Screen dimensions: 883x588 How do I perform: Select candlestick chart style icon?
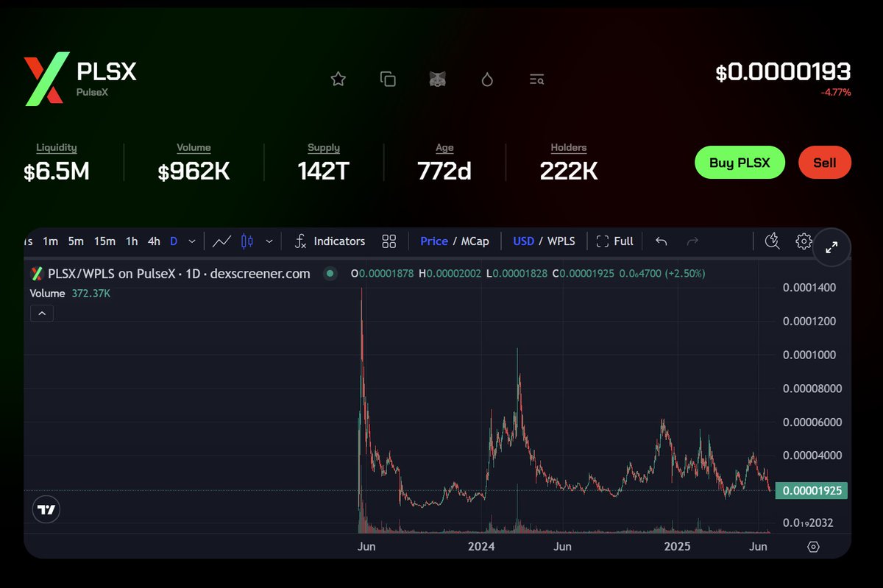tap(247, 241)
